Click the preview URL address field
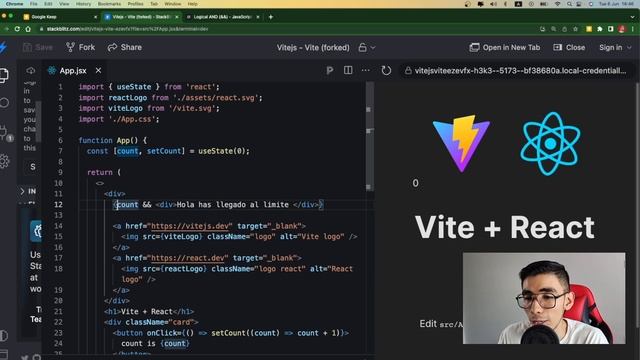The image size is (640, 360). (x=516, y=71)
